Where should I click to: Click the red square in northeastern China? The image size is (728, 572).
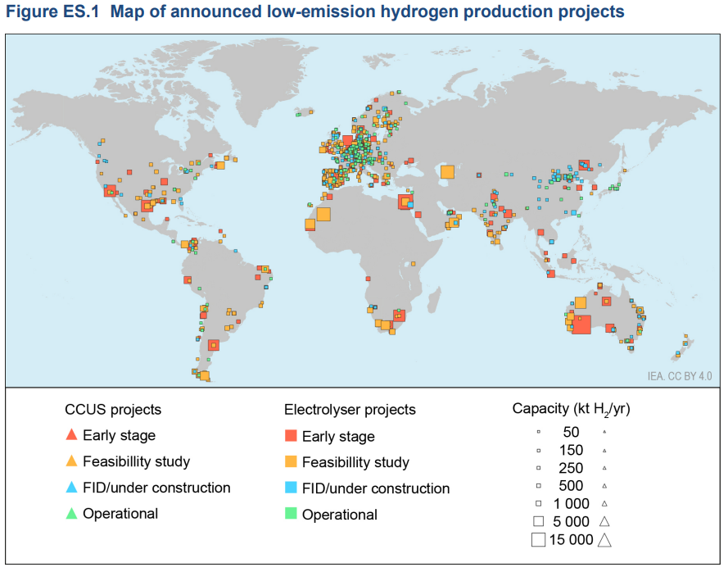click(584, 165)
